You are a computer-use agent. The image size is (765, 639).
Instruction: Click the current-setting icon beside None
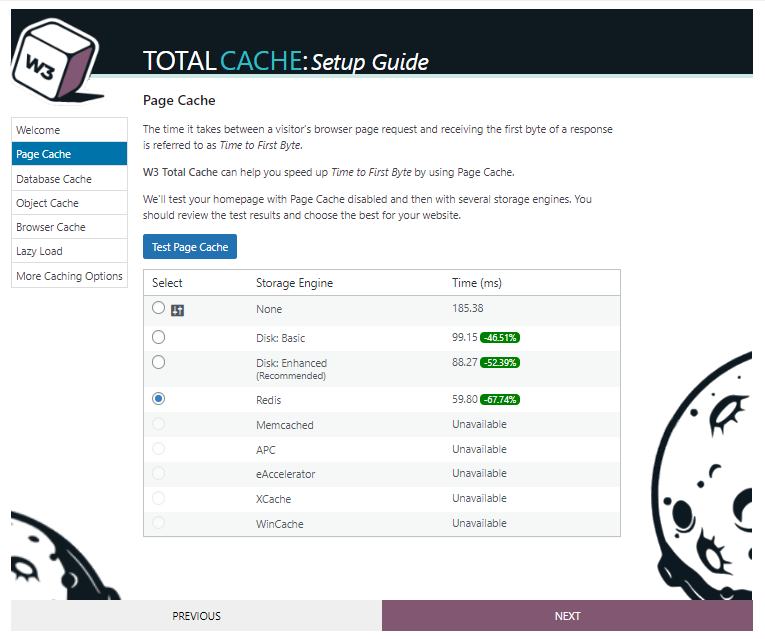point(177,310)
